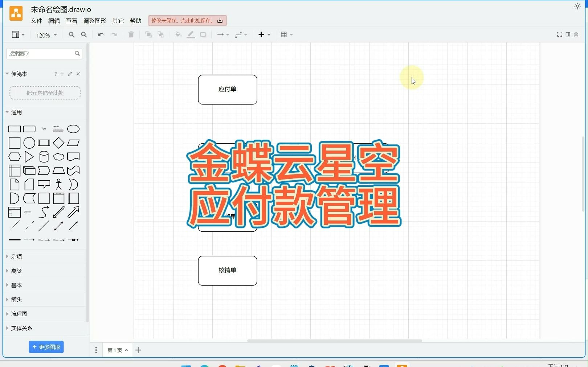The width and height of the screenshot is (588, 367).
Task: Select the diamond shape in shapes panel
Action: click(x=58, y=143)
